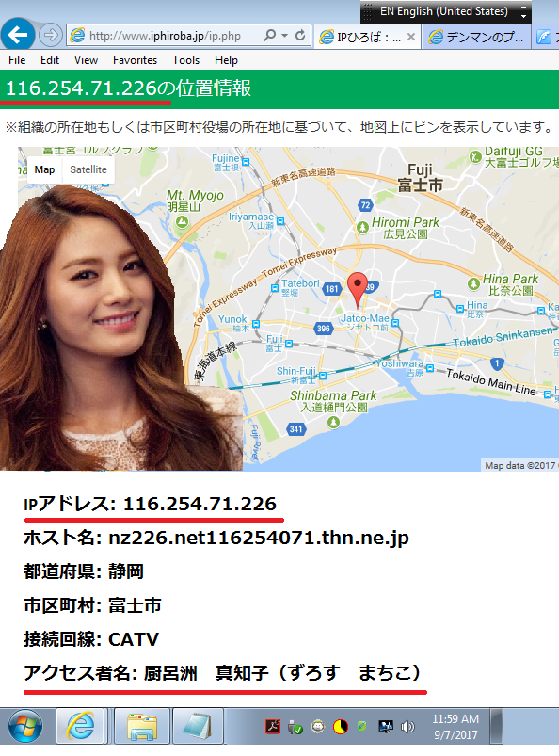Click the volume speaker tray icon

[x=407, y=727]
